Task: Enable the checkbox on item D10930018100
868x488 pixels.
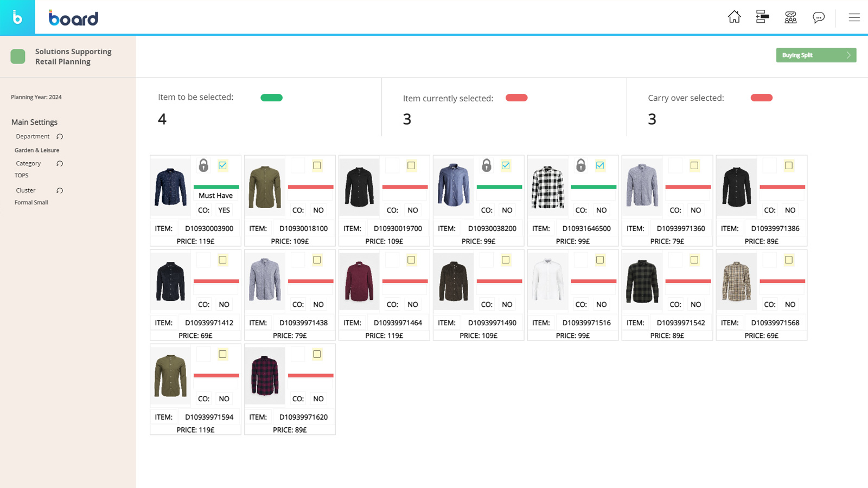Action: click(x=317, y=165)
